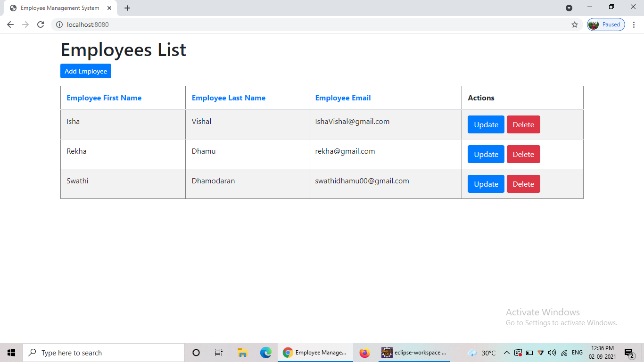Click the email IshaVishal@gmail.com
This screenshot has width=644, height=362.
click(x=352, y=122)
